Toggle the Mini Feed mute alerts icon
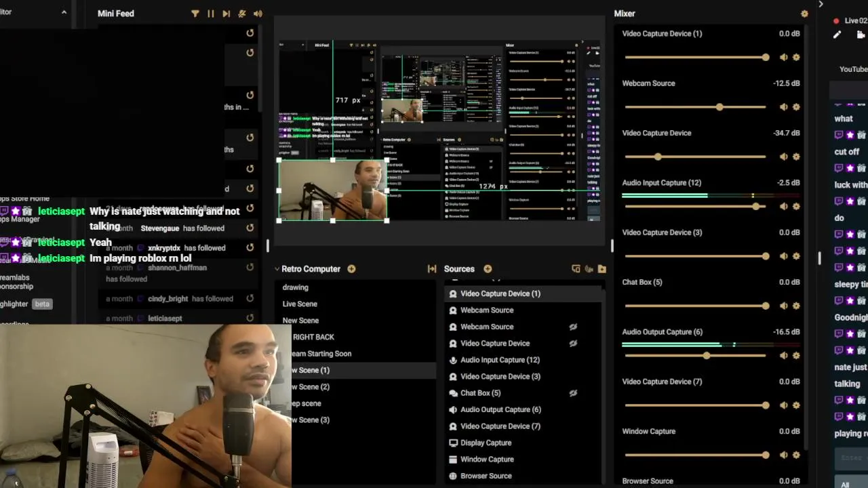 coord(242,14)
